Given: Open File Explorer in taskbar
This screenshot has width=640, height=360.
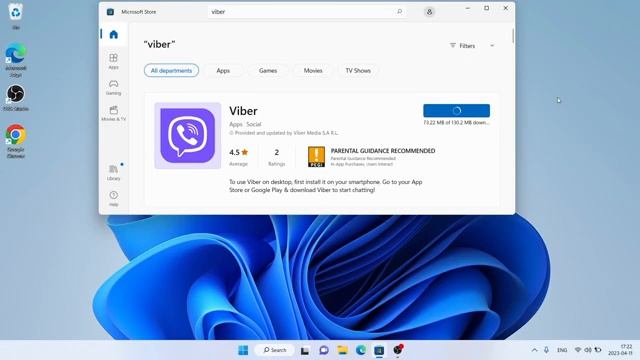Looking at the screenshot, I should click(342, 350).
